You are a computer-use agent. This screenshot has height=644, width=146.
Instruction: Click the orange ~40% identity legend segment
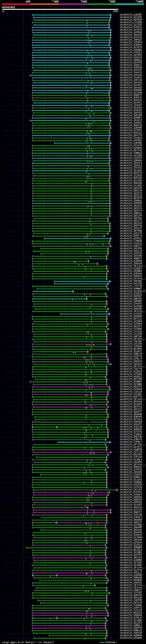click(45, 4)
